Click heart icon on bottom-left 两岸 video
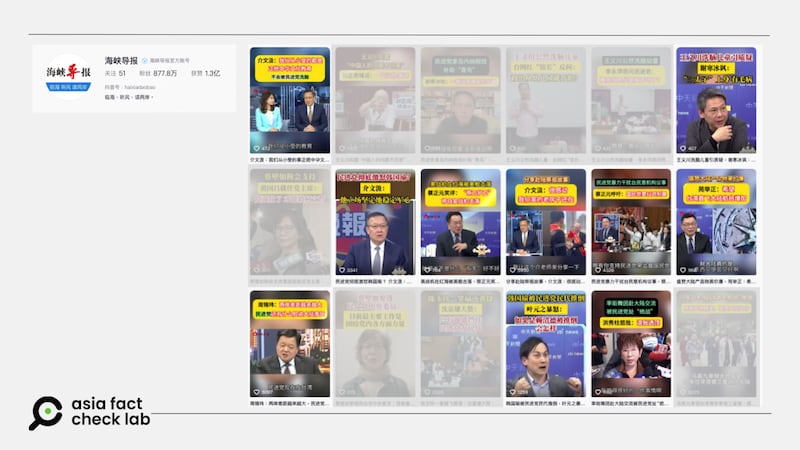The width and height of the screenshot is (800, 450). 255,392
